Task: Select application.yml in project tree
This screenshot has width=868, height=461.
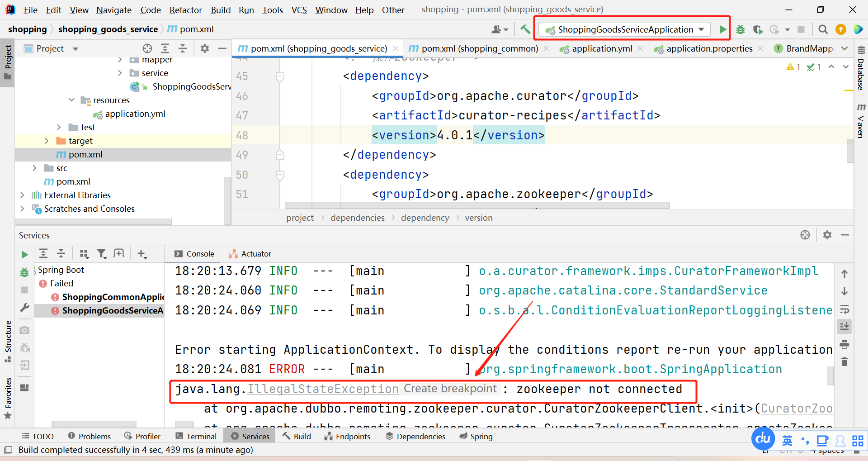Action: 130,114
